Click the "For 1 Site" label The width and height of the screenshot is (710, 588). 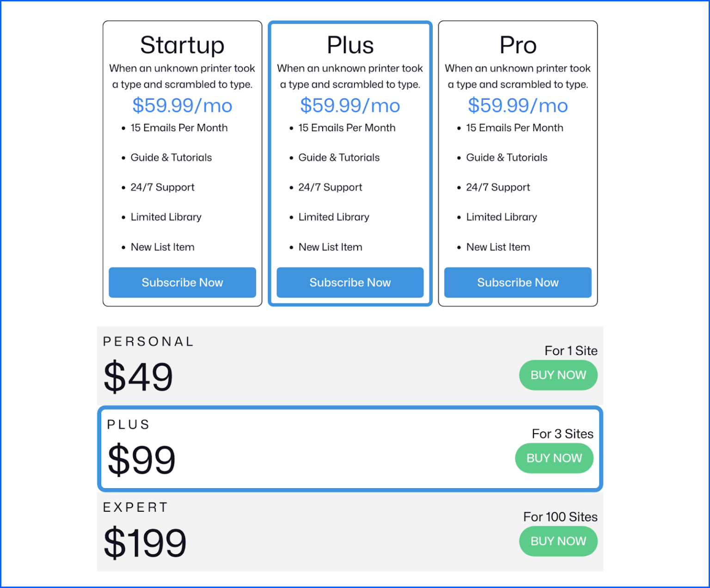click(x=571, y=351)
